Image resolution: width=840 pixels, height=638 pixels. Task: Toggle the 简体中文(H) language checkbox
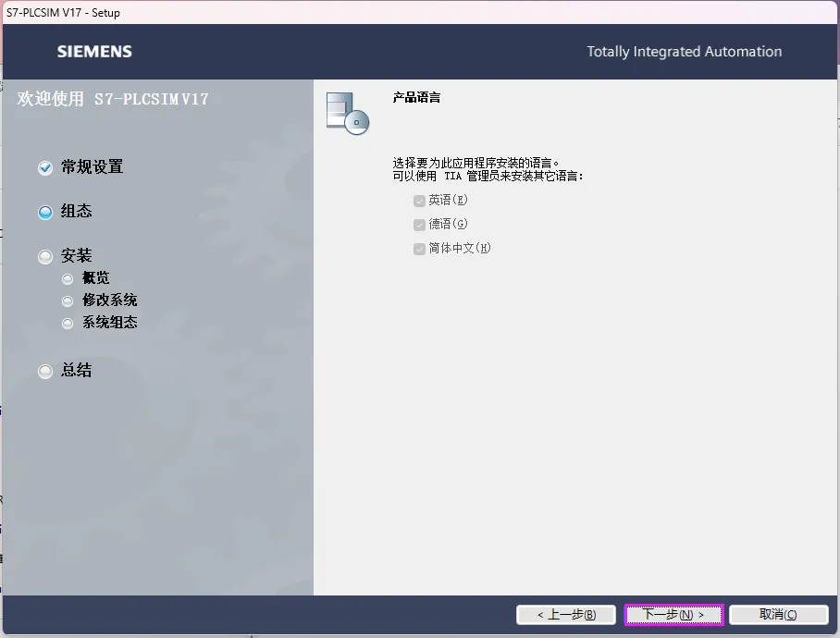tap(419, 249)
